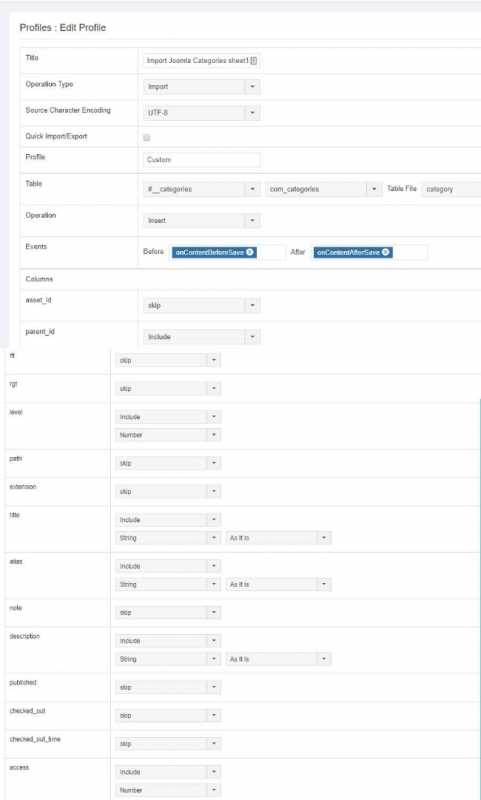Open the com_categories dropdown
Viewport: 481px width, 800px height.
[x=323, y=189]
